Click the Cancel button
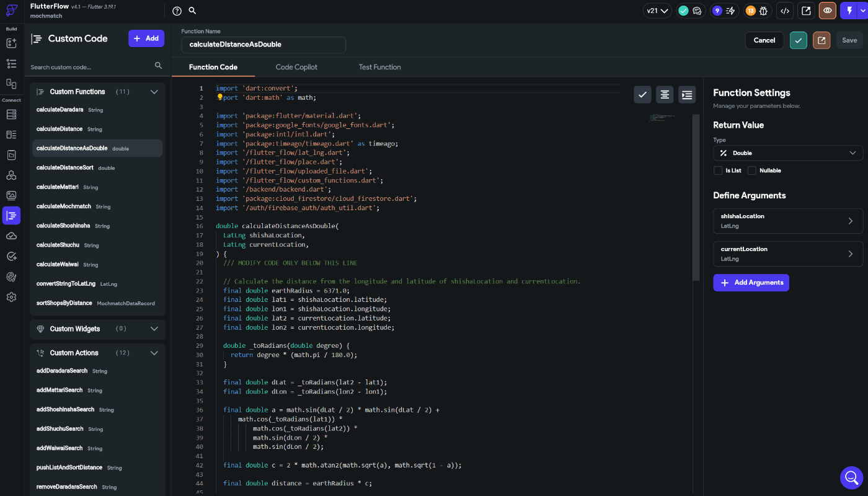This screenshot has height=496, width=868. pyautogui.click(x=764, y=40)
